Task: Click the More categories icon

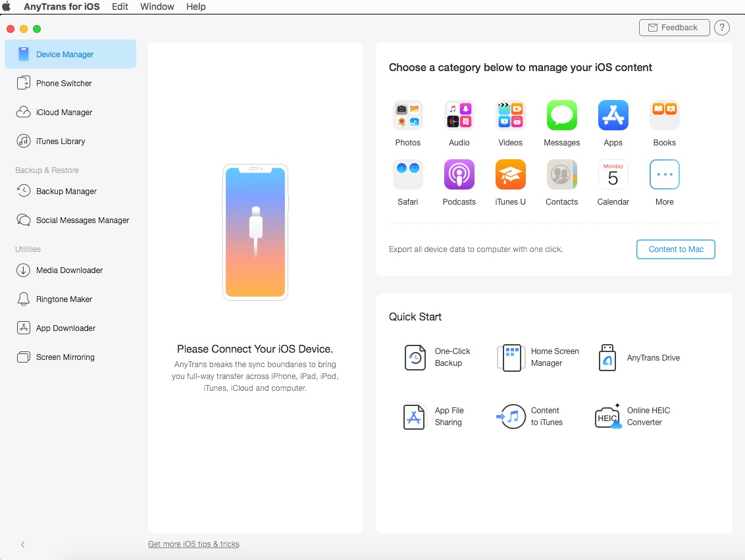Action: click(664, 174)
